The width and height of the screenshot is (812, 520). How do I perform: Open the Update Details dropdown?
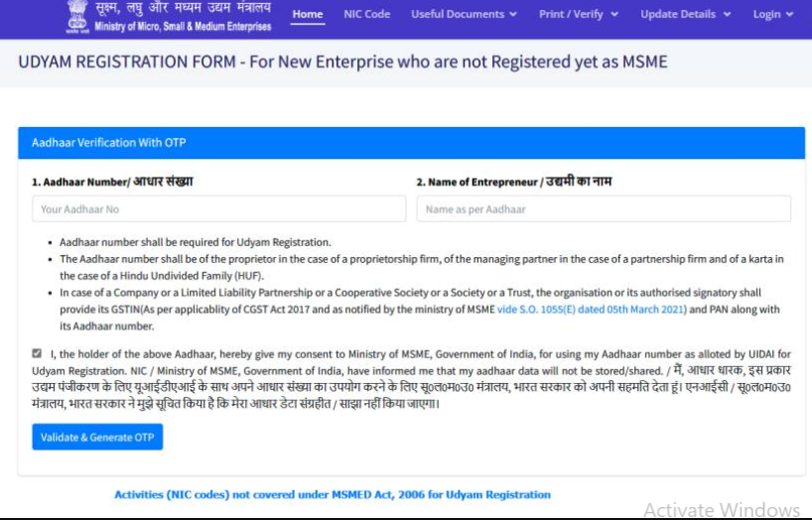click(x=685, y=14)
